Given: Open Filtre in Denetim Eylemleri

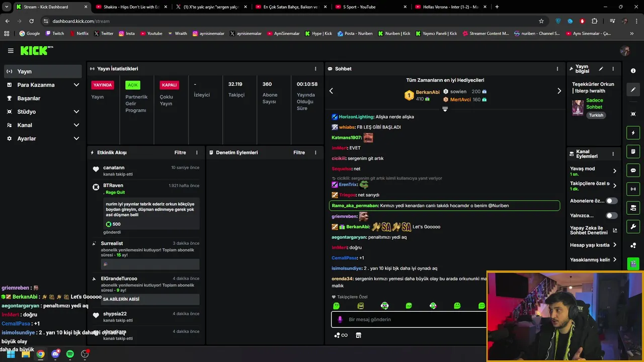Looking at the screenshot, I should click(x=299, y=152).
